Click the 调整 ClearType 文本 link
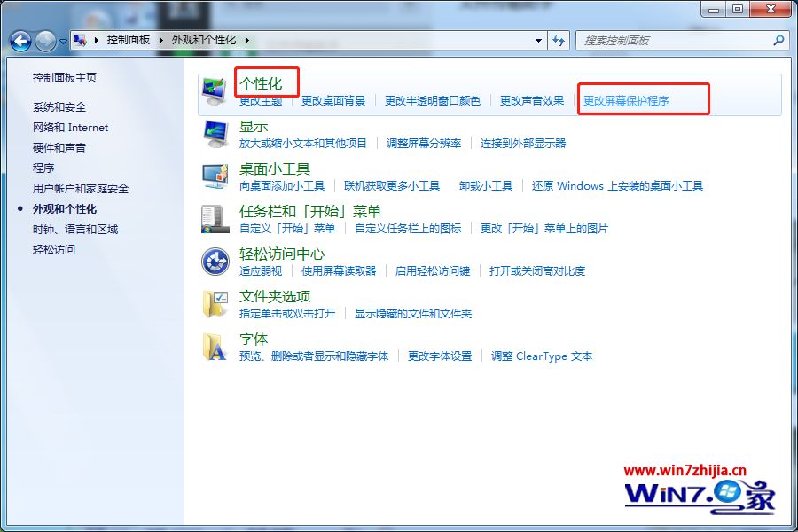This screenshot has height=532, width=798. click(x=542, y=356)
